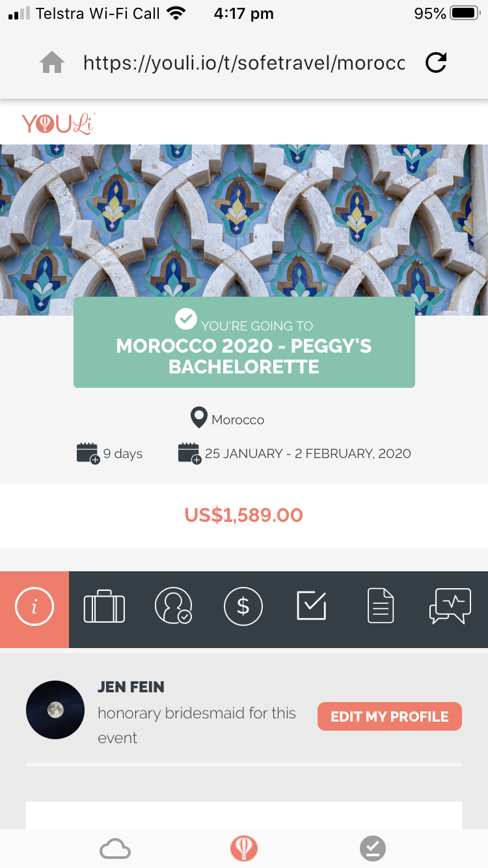The image size is (488, 868).
Task: Tap the US$1,589.00 price link
Action: [243, 515]
